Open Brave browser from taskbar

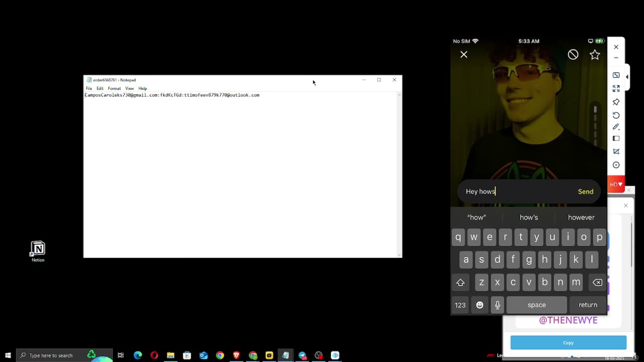click(236, 355)
